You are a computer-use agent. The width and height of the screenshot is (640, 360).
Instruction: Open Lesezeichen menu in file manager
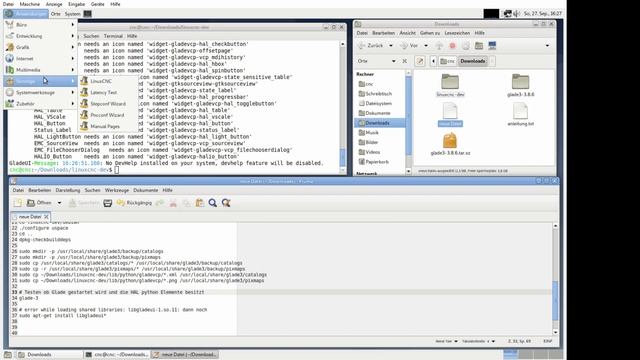457,33
